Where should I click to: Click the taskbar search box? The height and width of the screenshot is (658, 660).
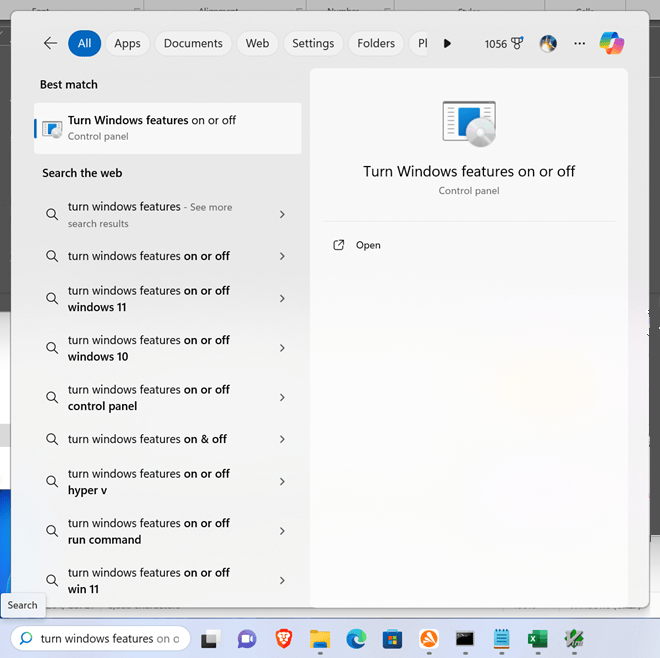coord(101,638)
